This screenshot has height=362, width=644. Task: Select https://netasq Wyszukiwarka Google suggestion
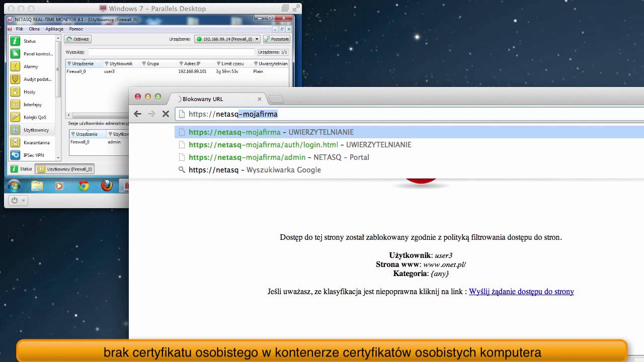[409, 170]
